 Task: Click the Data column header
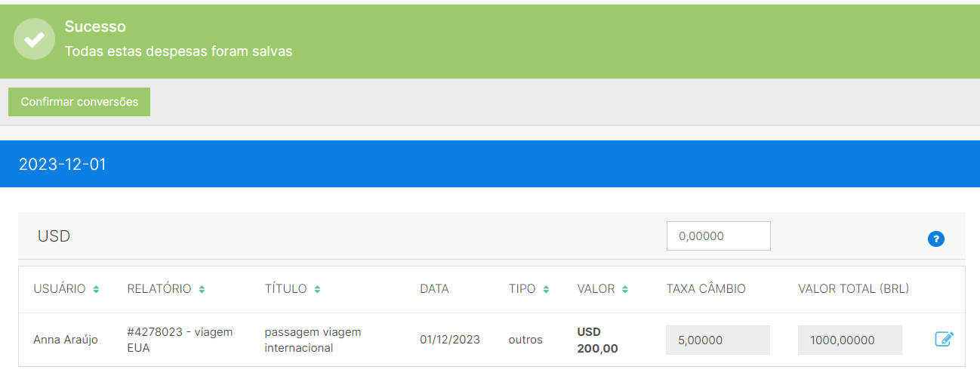[x=434, y=289]
